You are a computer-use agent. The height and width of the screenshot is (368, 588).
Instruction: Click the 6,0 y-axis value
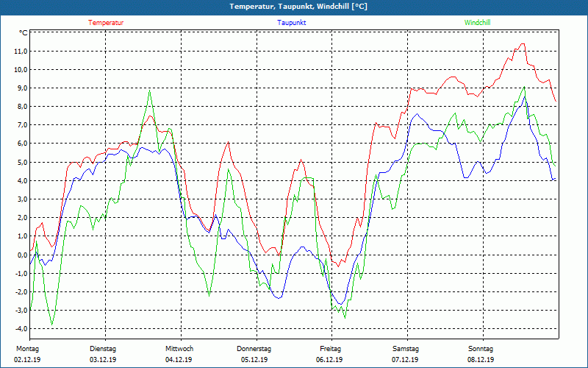click(21, 144)
